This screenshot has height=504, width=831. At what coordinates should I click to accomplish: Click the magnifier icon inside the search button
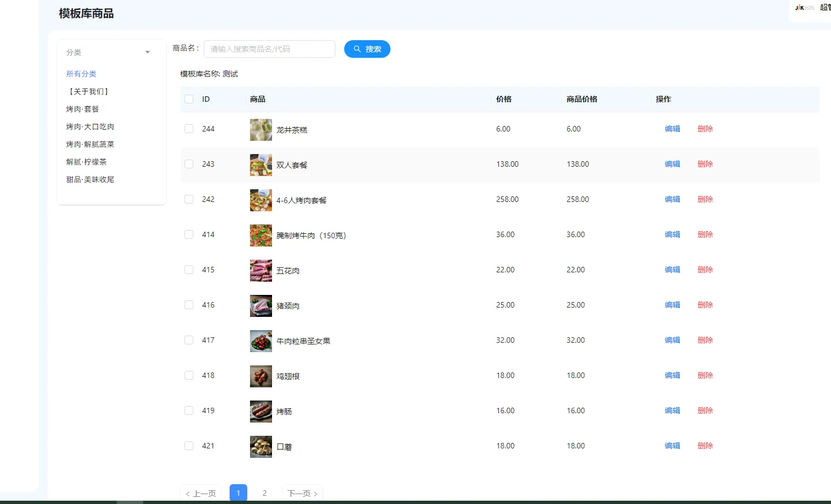coord(357,49)
